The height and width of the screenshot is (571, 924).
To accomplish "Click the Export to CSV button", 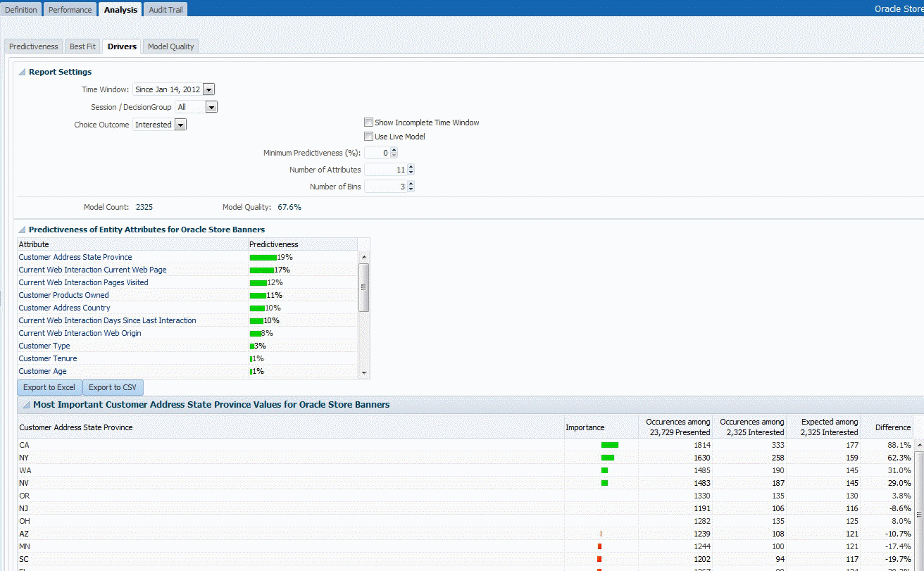I will pyautogui.click(x=113, y=387).
